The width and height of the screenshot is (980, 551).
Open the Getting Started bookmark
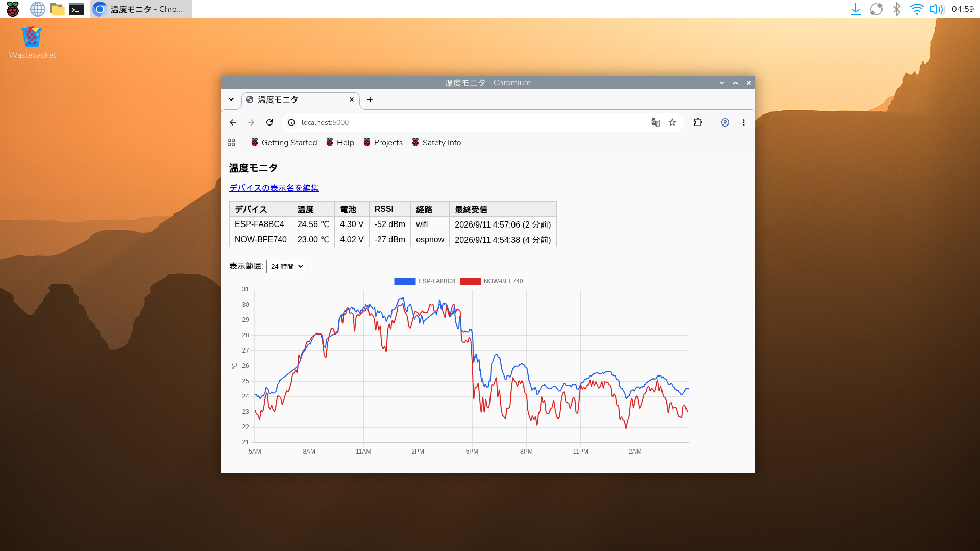coord(284,143)
